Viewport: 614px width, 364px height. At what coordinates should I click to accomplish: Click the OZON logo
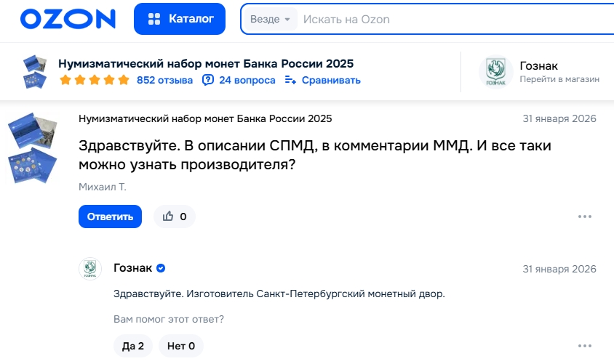click(68, 19)
